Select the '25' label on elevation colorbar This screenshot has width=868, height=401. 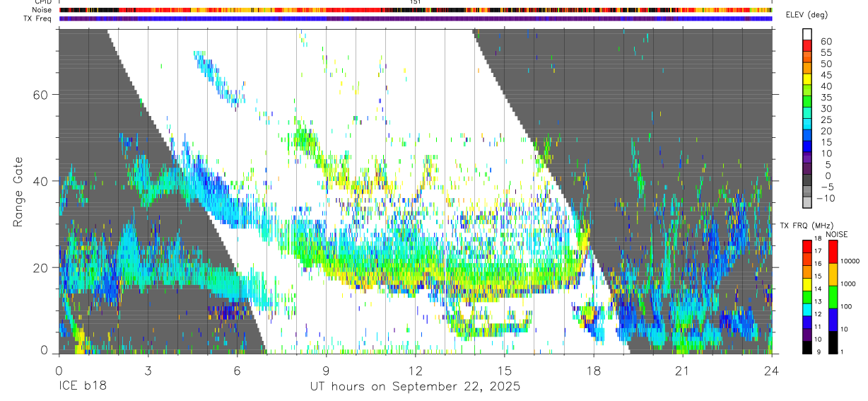pos(826,120)
